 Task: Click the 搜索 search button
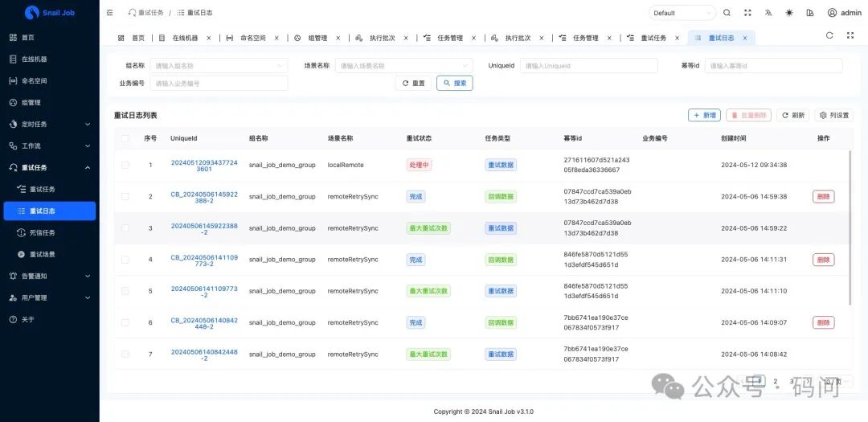click(454, 83)
